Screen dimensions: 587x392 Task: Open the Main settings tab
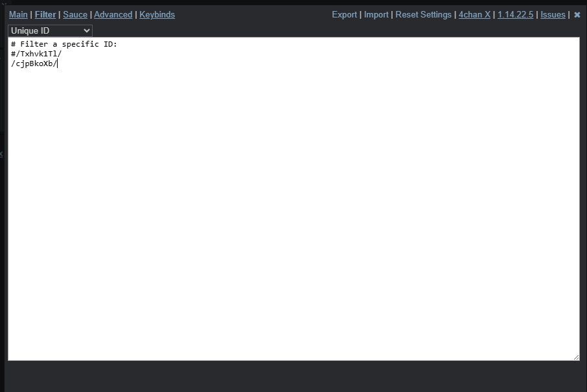pos(18,15)
